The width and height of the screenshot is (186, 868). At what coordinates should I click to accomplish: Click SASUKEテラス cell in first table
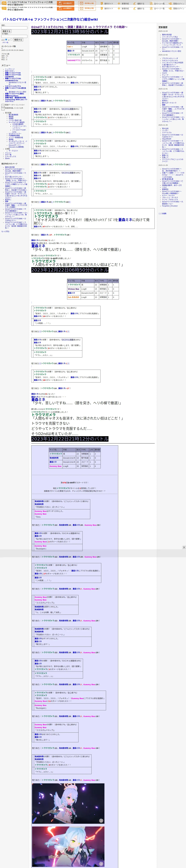74,60
